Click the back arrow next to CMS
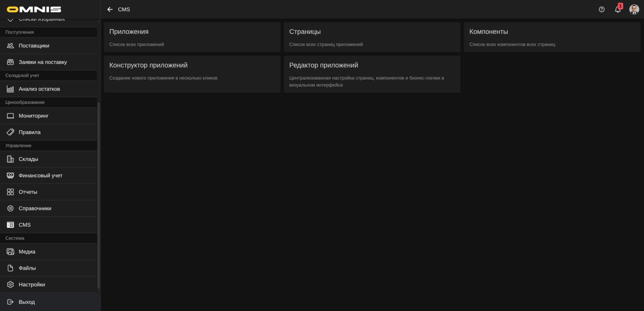The image size is (644, 311). pyautogui.click(x=110, y=9)
